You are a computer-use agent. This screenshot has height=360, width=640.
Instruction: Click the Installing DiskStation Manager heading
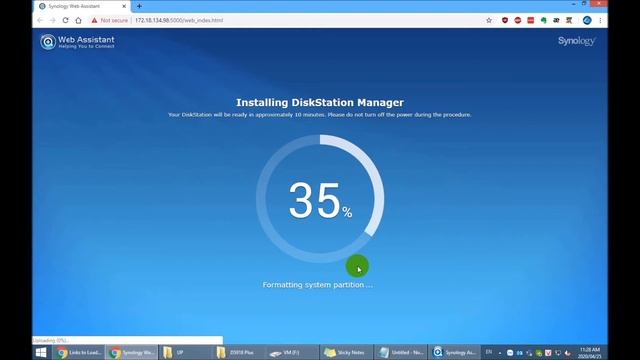click(x=320, y=102)
